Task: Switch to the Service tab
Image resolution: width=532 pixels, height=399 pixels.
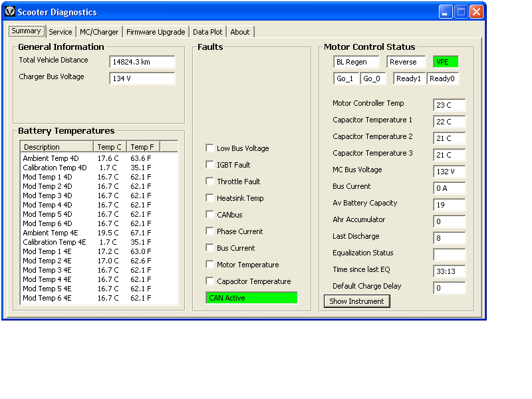Action: (61, 32)
